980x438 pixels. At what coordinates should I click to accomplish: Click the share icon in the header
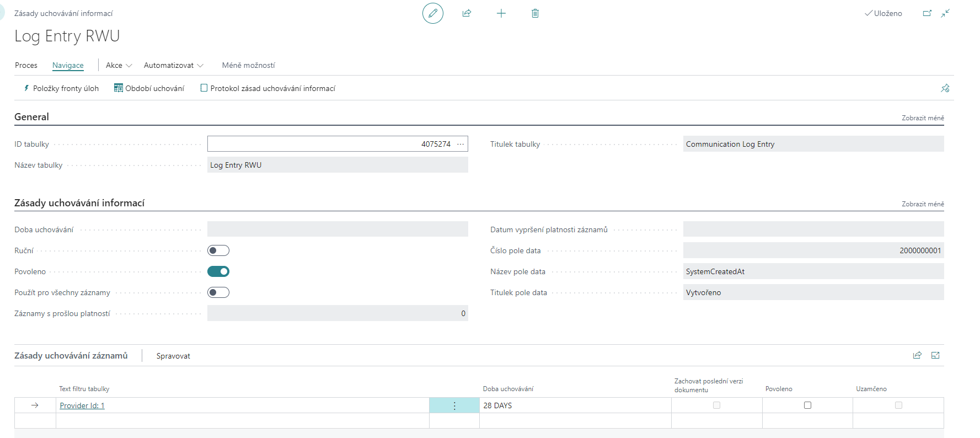[467, 13]
